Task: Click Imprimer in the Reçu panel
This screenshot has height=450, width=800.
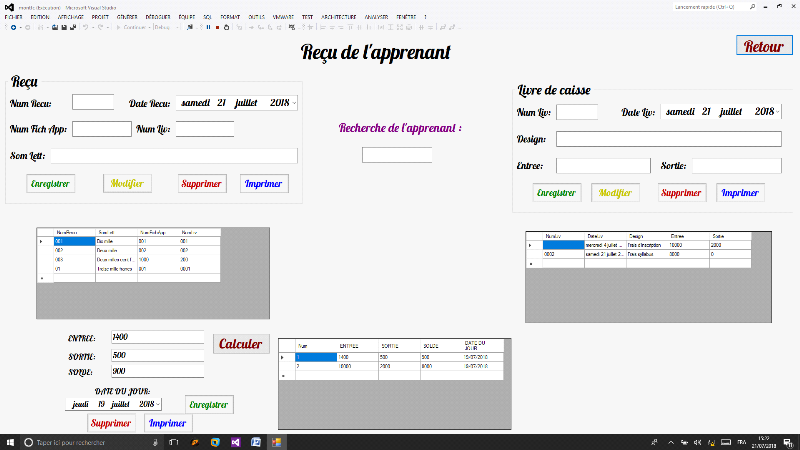Action: click(264, 184)
